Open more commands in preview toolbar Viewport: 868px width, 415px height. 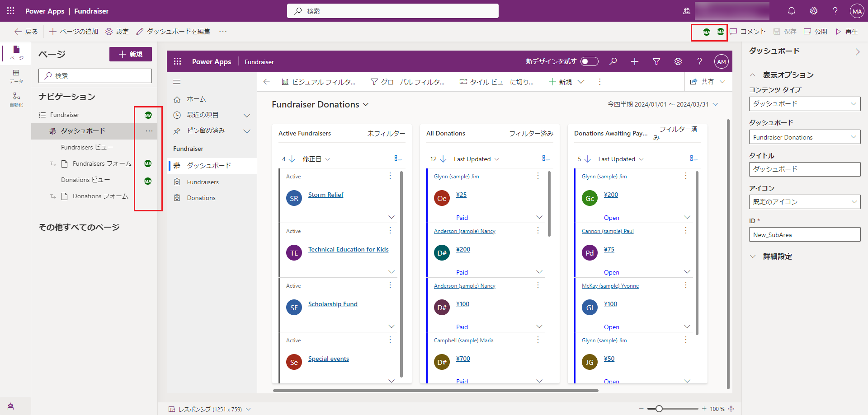click(x=600, y=82)
